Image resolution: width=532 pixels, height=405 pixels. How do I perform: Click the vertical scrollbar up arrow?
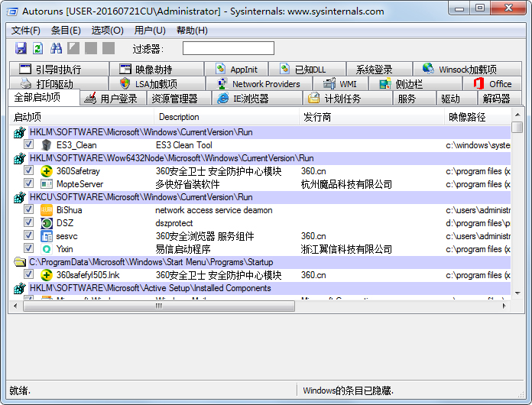[x=517, y=115]
